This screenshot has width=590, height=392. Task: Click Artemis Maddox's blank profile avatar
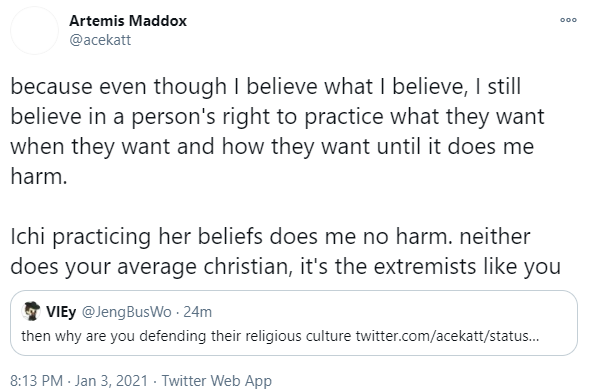pyautogui.click(x=34, y=30)
